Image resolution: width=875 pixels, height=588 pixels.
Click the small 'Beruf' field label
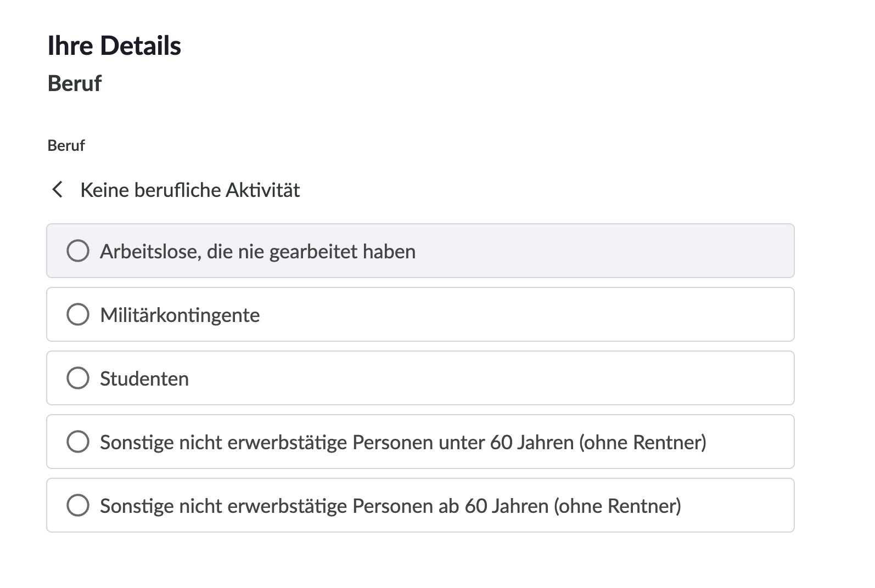coord(66,145)
